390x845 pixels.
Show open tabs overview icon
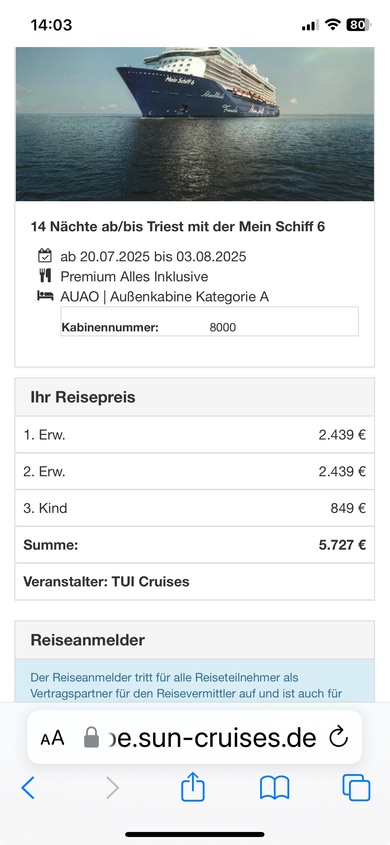point(356,788)
